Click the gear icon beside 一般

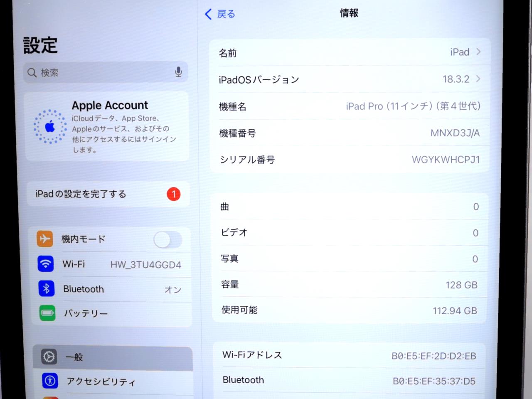[x=49, y=357]
